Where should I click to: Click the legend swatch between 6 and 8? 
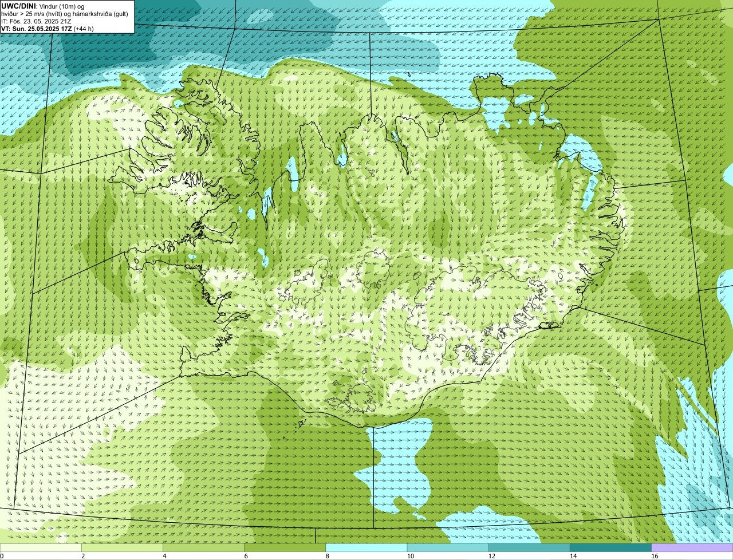[285, 548]
